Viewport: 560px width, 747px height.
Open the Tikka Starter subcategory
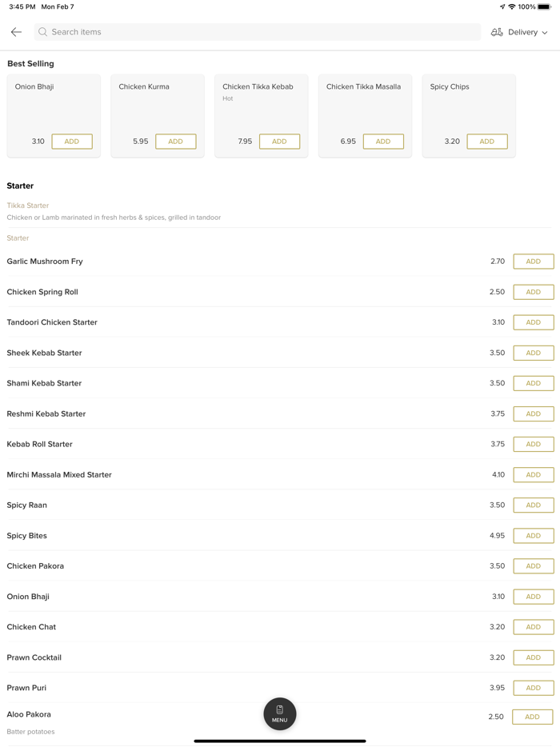coord(28,206)
